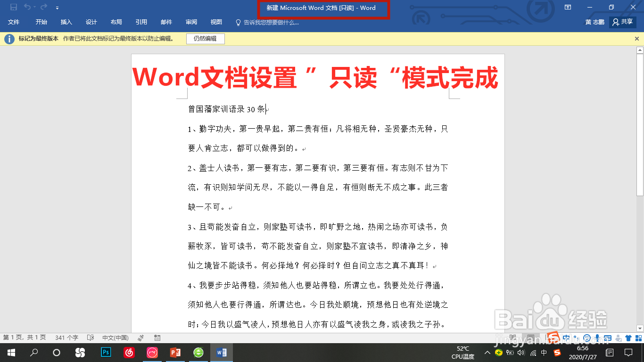Switch to the 视图 ribbon tab

[x=216, y=22]
